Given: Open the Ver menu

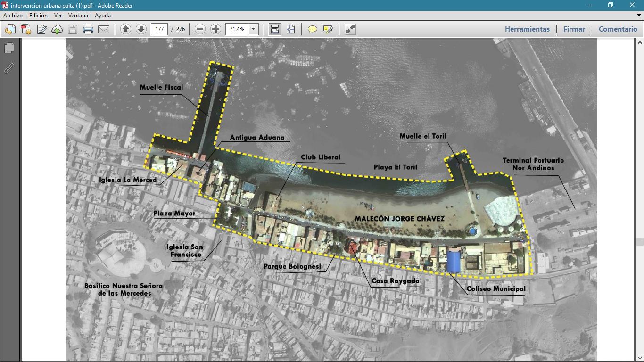Looking at the screenshot, I should point(58,16).
